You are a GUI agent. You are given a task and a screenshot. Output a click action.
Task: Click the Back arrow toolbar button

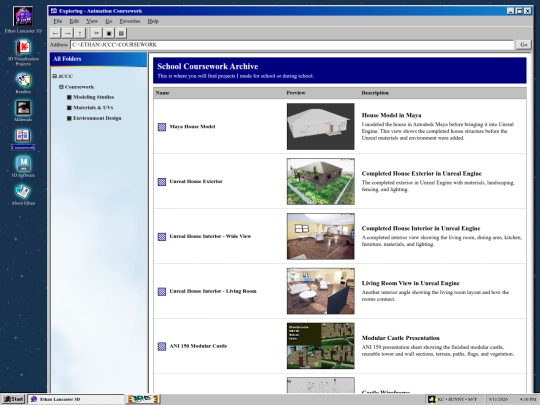[55, 33]
